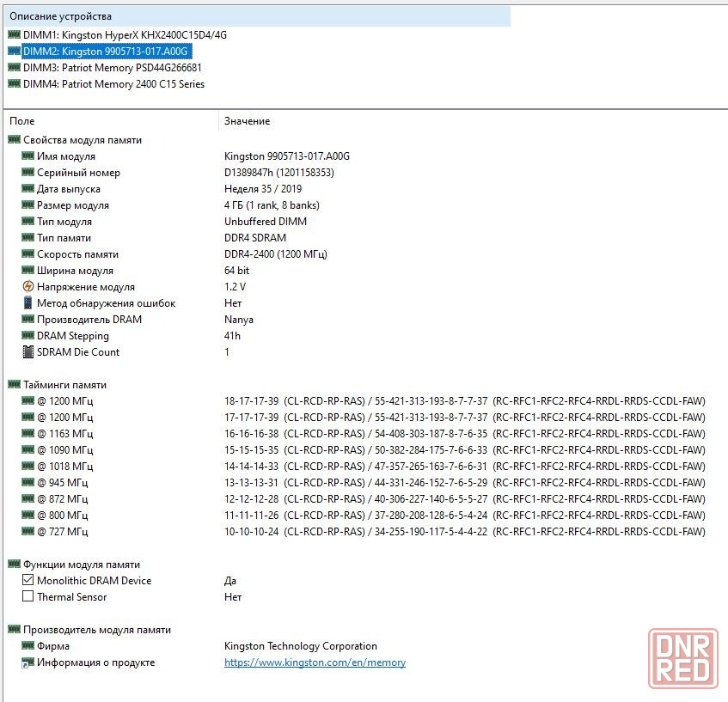Click the 'Поле' column header
The width and height of the screenshot is (728, 702).
tap(112, 121)
